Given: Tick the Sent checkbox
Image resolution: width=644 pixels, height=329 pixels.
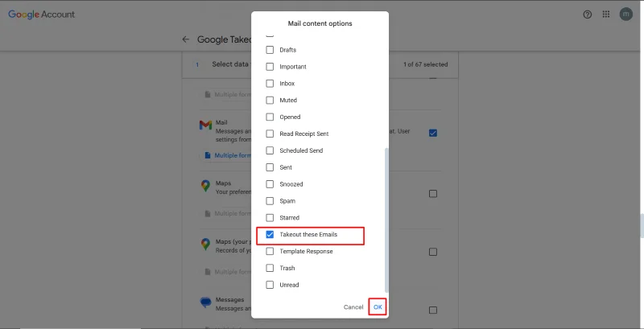Looking at the screenshot, I should tap(270, 167).
